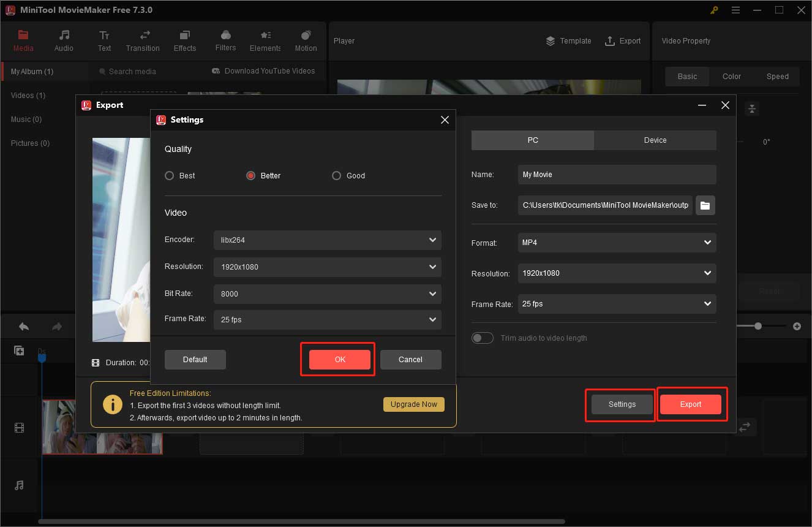Open the Filters tab
The height and width of the screenshot is (527, 812).
[x=225, y=40]
